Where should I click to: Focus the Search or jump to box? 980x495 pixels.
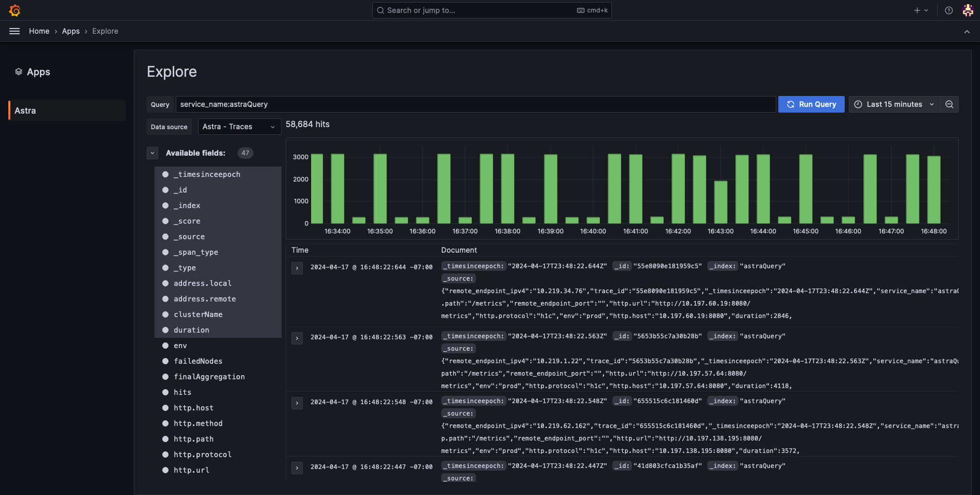coord(492,10)
